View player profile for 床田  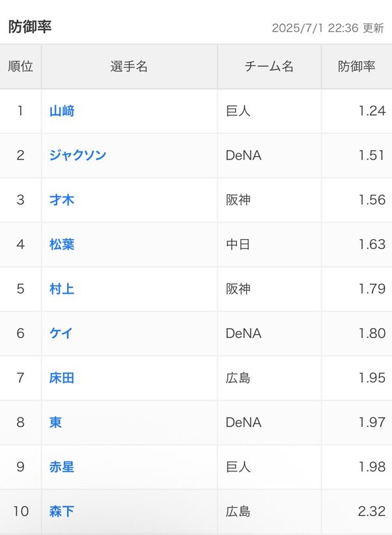tap(62, 378)
